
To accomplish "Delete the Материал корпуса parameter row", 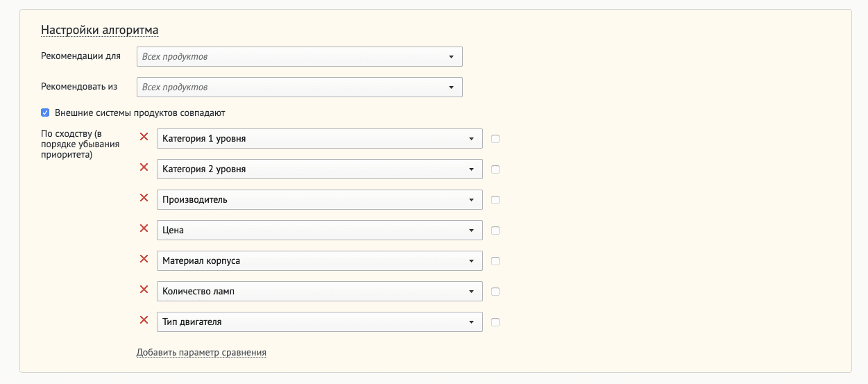I will pos(144,259).
